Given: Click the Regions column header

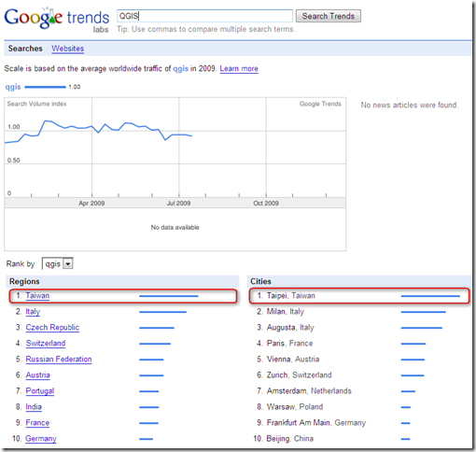Looking at the screenshot, I should pos(24,281).
